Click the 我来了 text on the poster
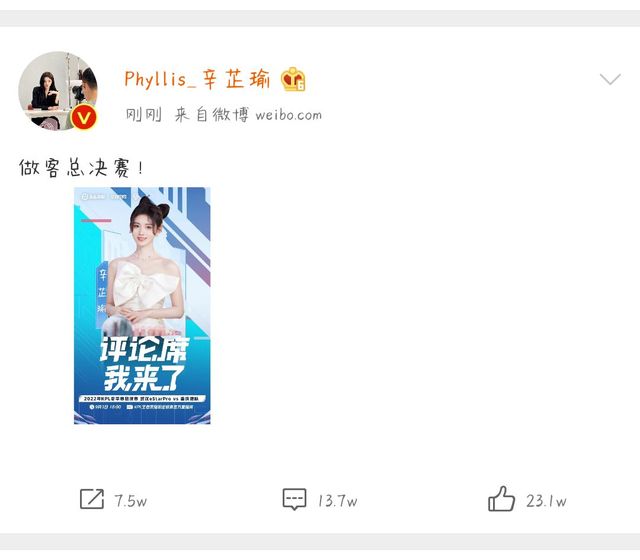The width and height of the screenshot is (640, 560). [x=144, y=378]
